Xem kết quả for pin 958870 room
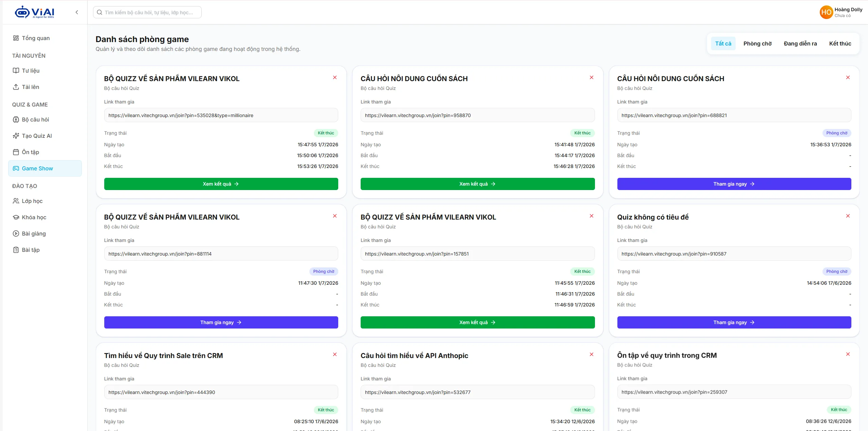 pyautogui.click(x=477, y=184)
